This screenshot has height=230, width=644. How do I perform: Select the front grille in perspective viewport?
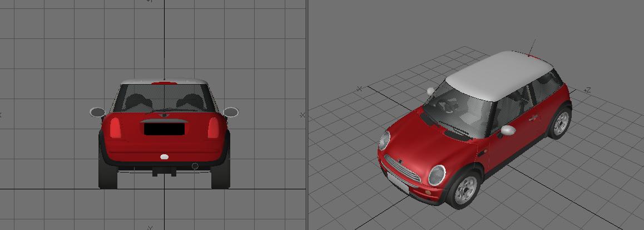[x=403, y=169]
